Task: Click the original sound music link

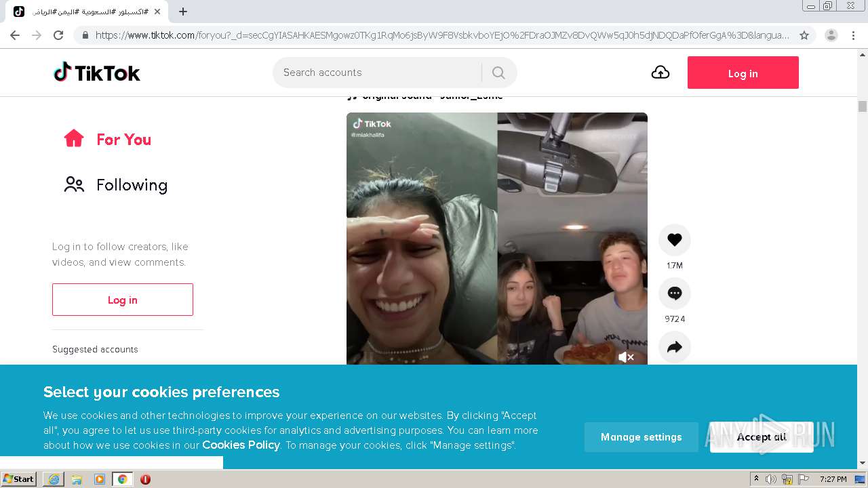Action: [x=425, y=97]
